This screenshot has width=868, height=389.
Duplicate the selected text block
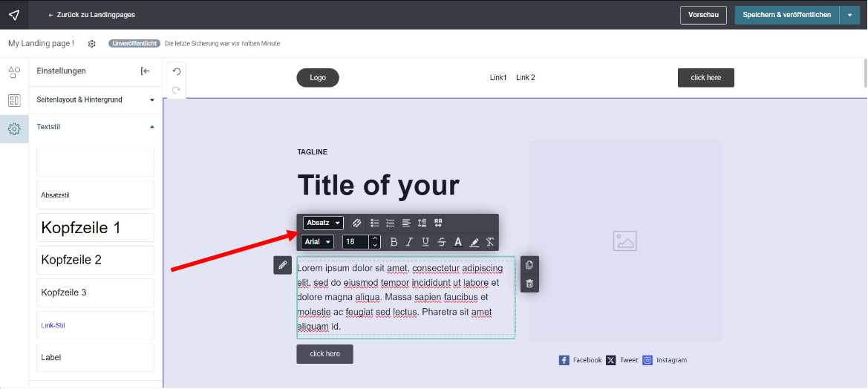pos(529,265)
